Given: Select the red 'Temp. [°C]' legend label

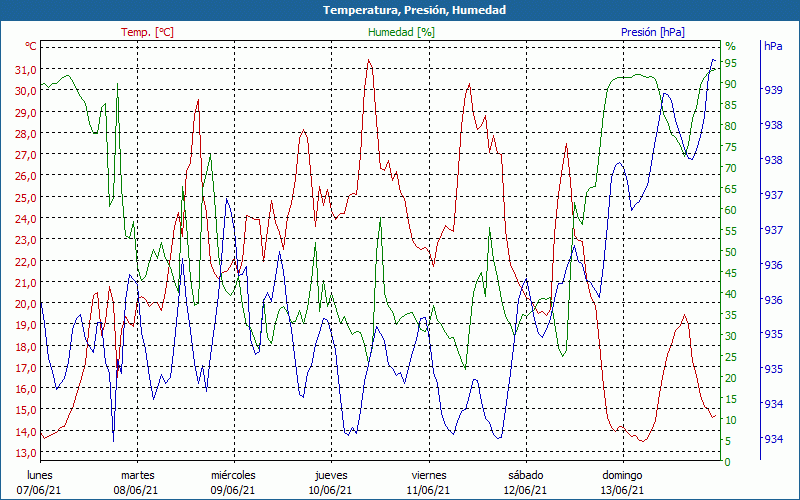Looking at the screenshot, I should coord(147,32).
